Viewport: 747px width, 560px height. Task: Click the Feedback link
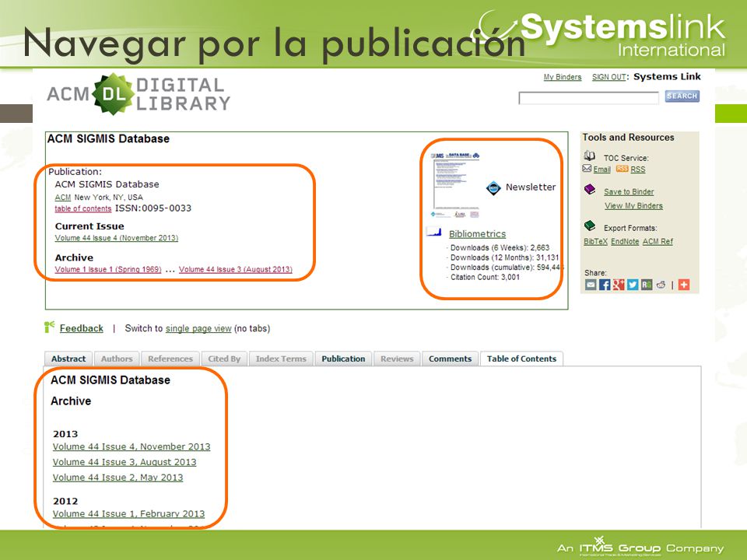pos(82,328)
